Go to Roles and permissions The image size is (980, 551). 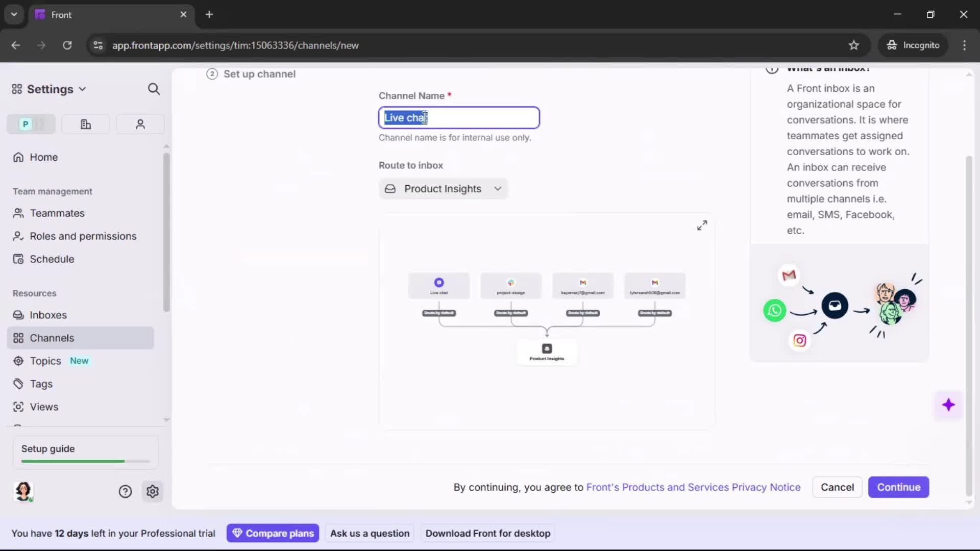(83, 236)
